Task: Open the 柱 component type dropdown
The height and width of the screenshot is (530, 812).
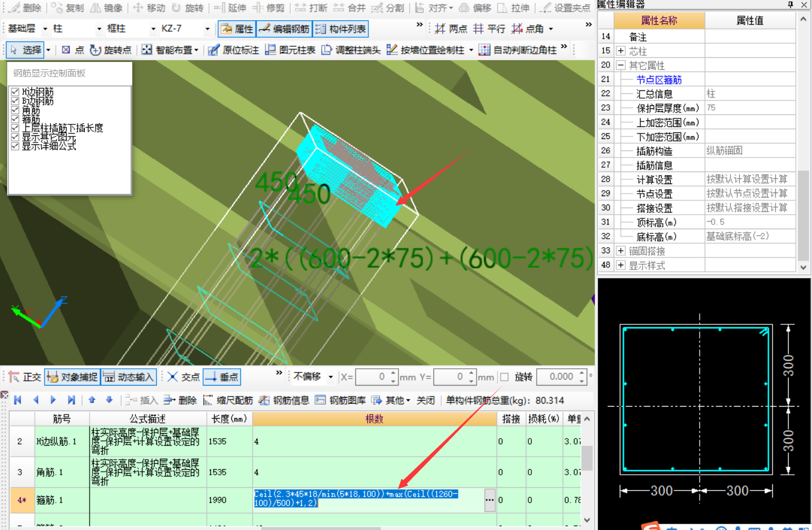Action: [x=99, y=29]
